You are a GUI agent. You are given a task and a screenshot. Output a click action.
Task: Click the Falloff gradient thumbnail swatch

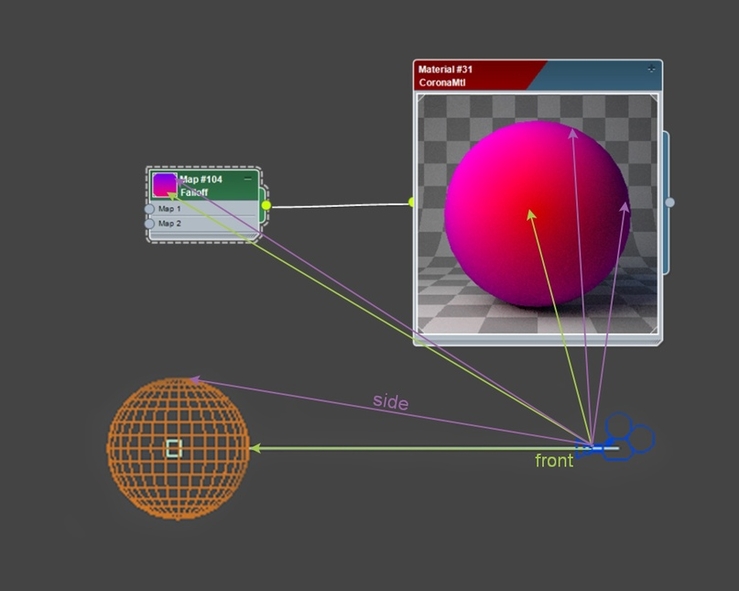point(164,185)
